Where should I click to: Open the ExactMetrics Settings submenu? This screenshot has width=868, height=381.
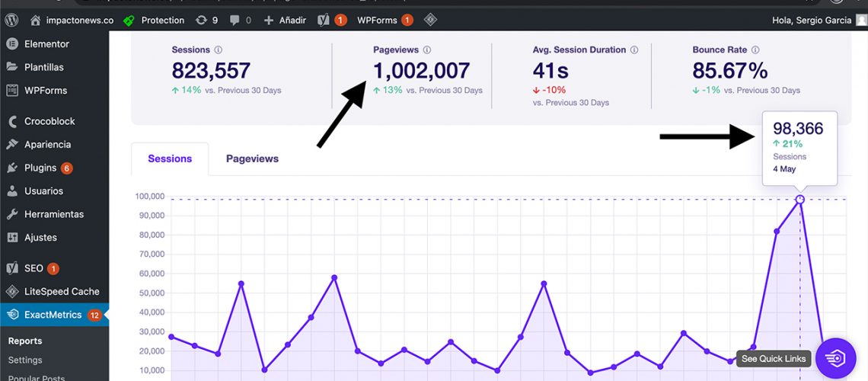point(25,360)
